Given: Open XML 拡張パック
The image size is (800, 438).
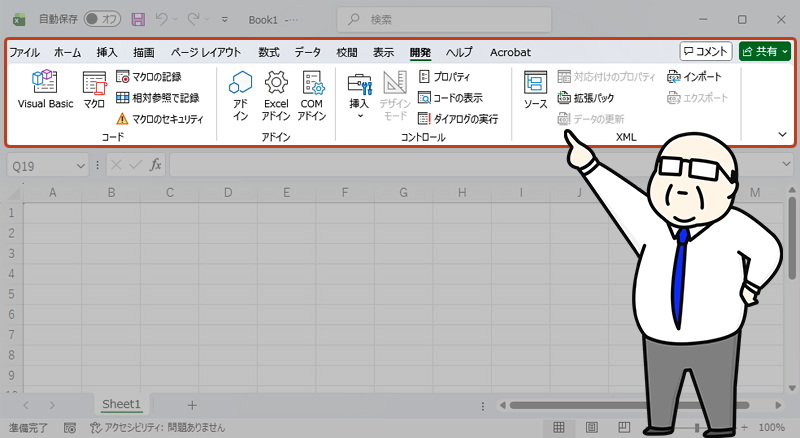Looking at the screenshot, I should click(x=586, y=98).
